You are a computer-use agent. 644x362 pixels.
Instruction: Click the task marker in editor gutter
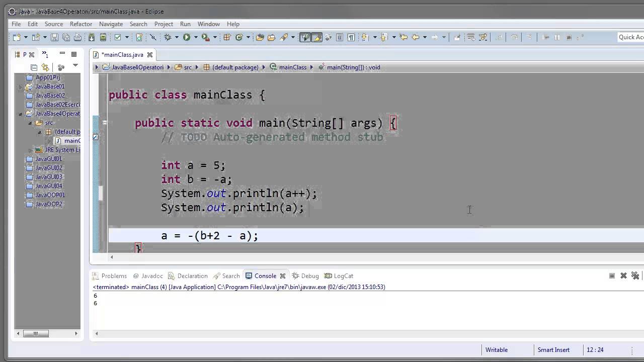tap(95, 137)
